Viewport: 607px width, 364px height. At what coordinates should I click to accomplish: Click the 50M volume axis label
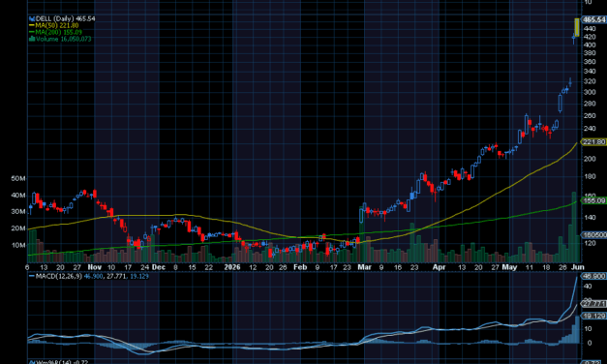pyautogui.click(x=18, y=178)
